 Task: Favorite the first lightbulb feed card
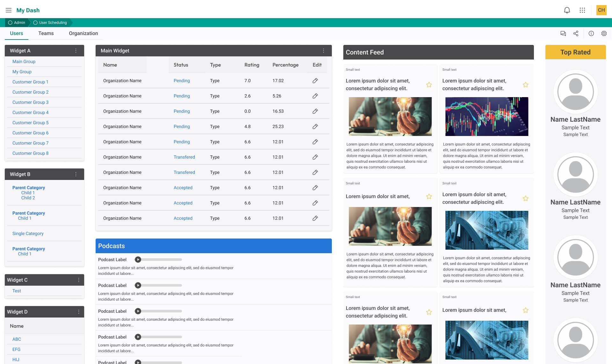click(x=429, y=85)
